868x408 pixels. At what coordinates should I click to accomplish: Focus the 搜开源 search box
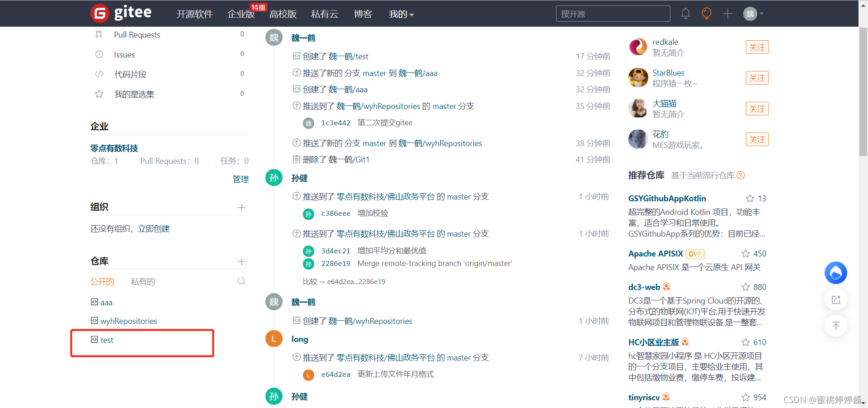(x=613, y=14)
